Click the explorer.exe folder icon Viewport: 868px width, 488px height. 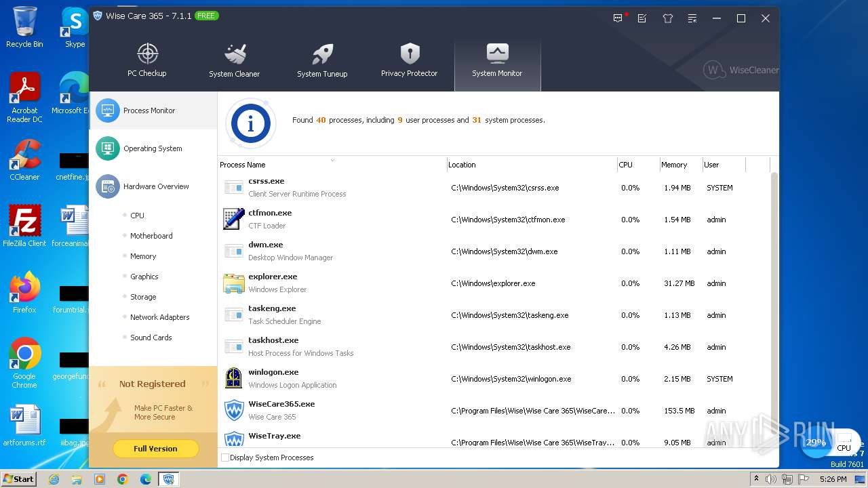[234, 283]
